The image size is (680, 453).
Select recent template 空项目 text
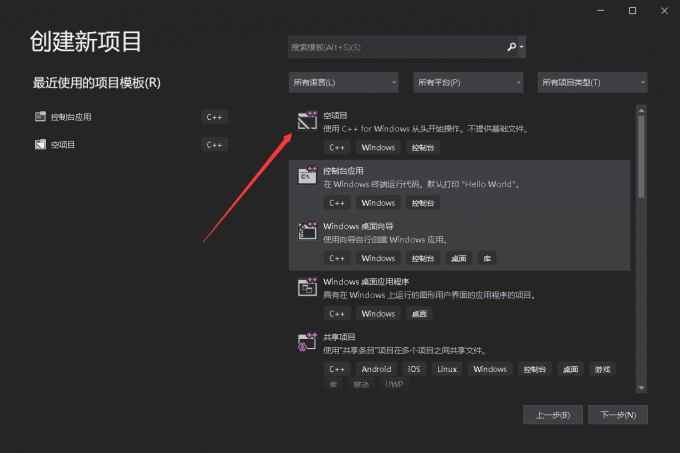[x=63, y=145]
